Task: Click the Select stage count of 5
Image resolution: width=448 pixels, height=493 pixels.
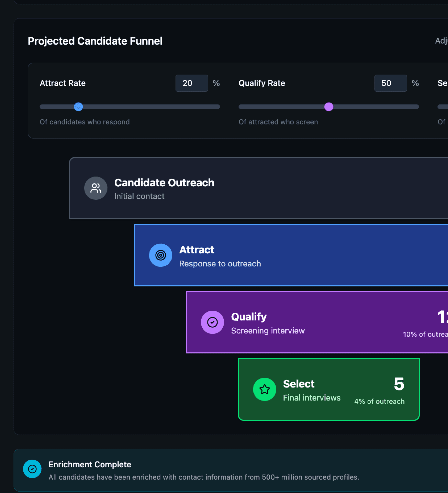Action: (399, 384)
